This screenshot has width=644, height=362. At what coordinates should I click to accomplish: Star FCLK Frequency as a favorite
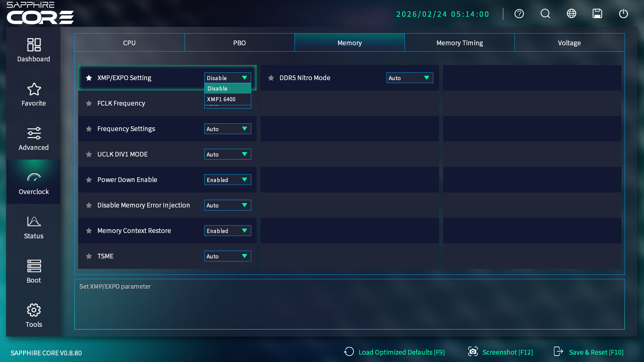pos(89,103)
